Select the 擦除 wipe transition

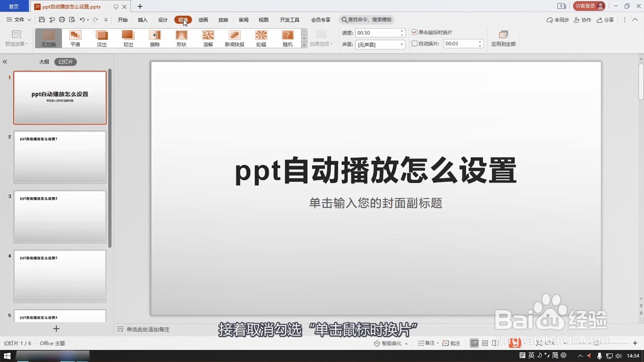point(155,38)
